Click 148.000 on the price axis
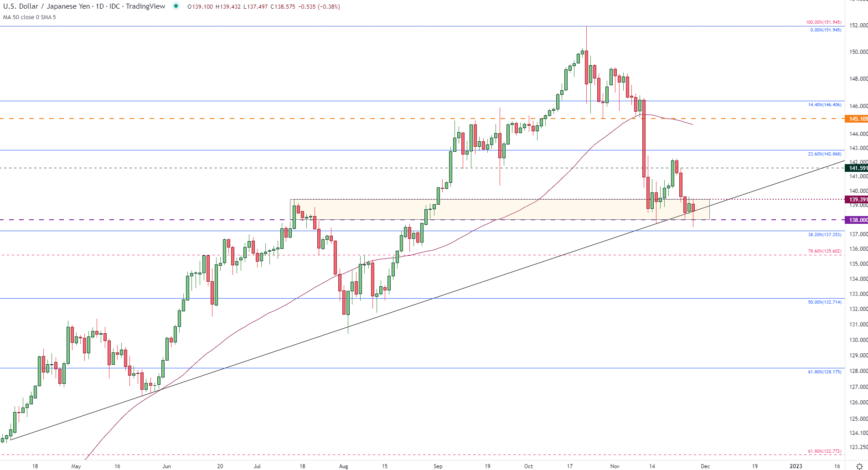The width and height of the screenshot is (868, 470). pos(858,79)
